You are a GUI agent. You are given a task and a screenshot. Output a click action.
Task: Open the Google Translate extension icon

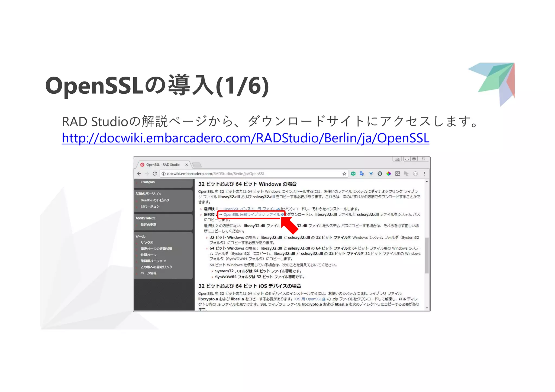362,174
